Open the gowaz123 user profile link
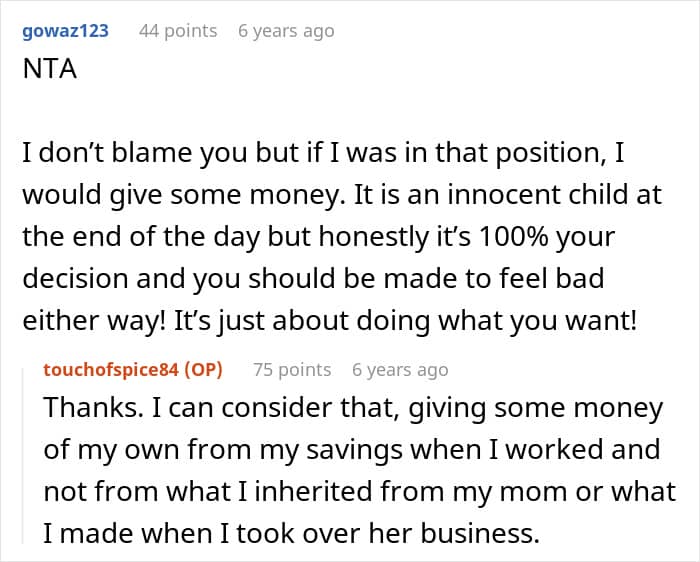 point(64,31)
